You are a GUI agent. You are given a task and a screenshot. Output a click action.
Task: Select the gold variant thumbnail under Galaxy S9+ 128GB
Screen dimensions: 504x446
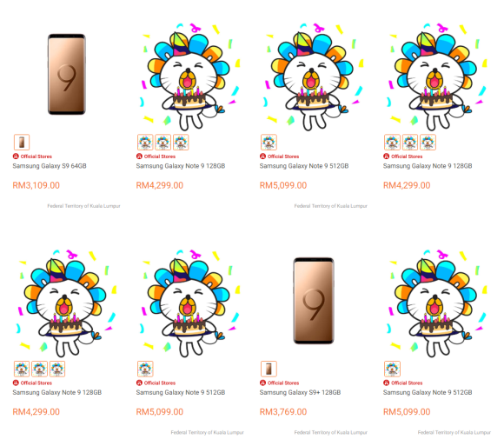point(269,369)
